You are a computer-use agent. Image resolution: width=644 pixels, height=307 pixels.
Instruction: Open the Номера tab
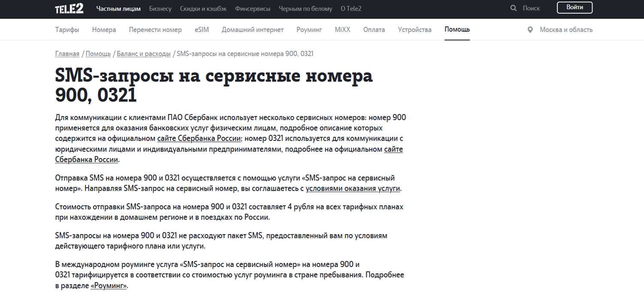coord(104,30)
